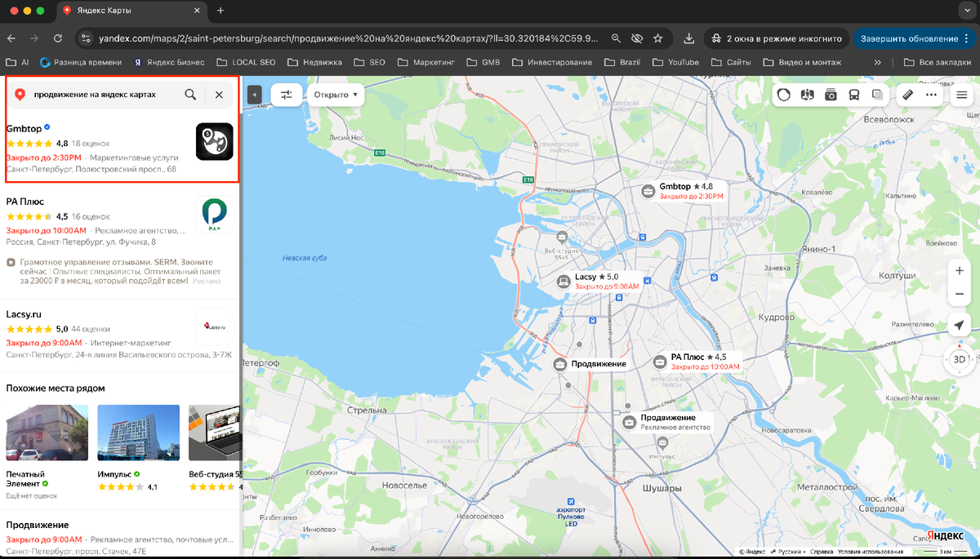Click the address bar URL

(349, 38)
